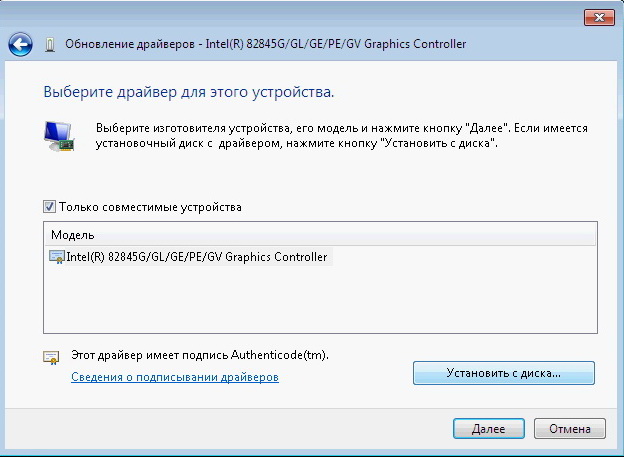624x457 pixels.
Task: Click the back arrow button
Action: (x=20, y=44)
